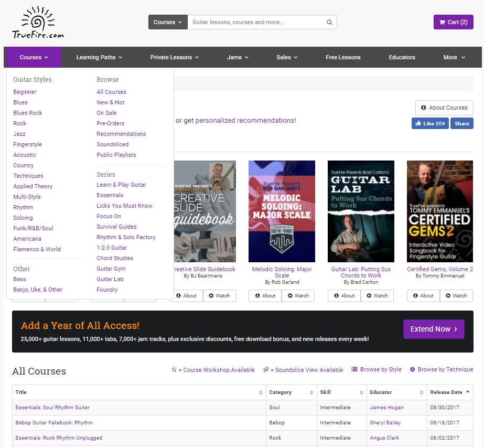Open Rhythm & Solo Factory series
Screen dimensions: 484x448
point(126,237)
